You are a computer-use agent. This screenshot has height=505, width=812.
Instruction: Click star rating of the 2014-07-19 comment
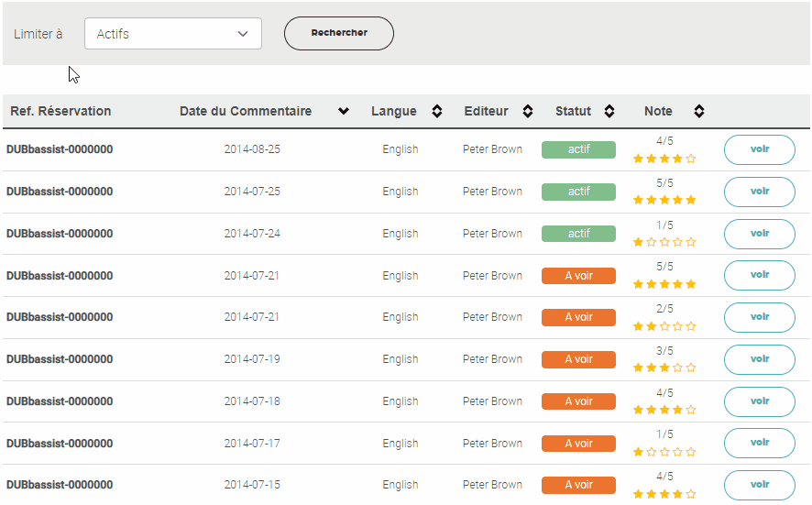point(664,368)
